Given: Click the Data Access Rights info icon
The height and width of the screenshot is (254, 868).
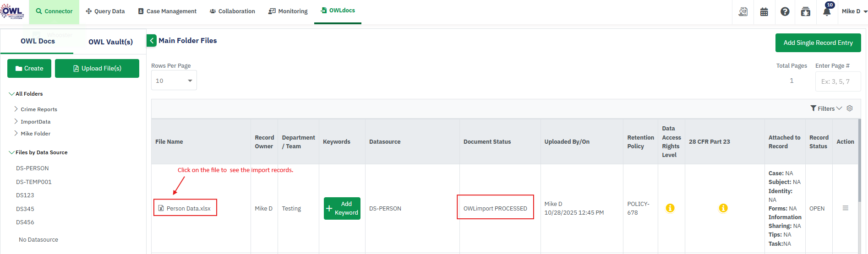Looking at the screenshot, I should [670, 208].
